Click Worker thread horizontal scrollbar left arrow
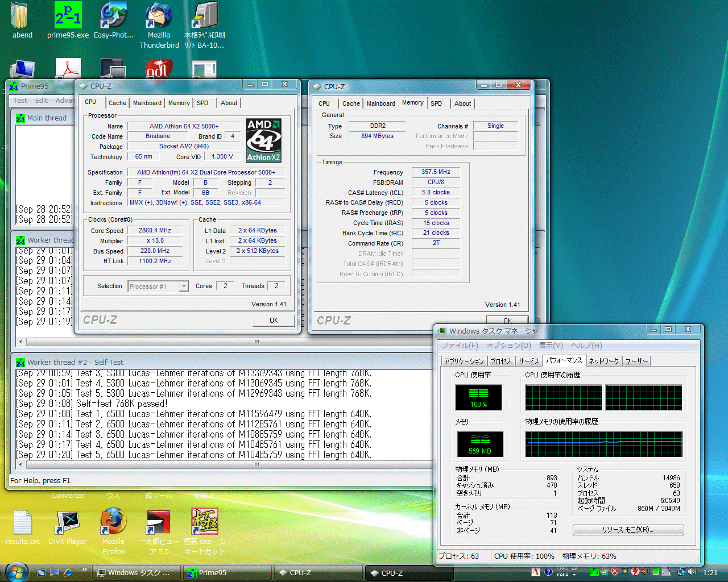The height and width of the screenshot is (582, 728). (20, 342)
